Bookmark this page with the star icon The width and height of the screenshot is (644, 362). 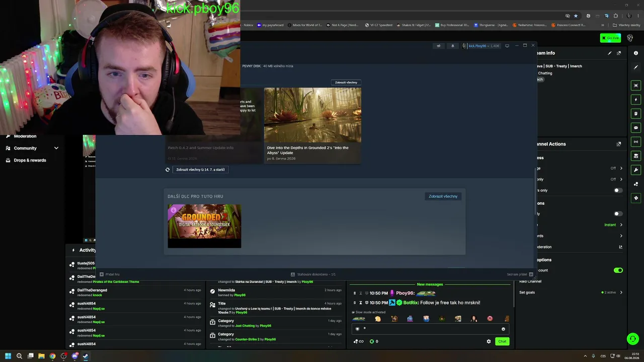(x=576, y=16)
